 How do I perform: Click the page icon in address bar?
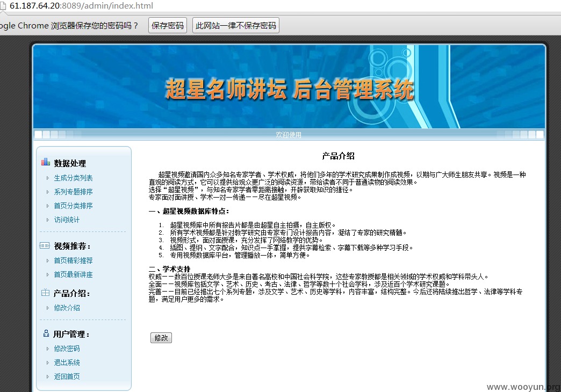(3, 6)
